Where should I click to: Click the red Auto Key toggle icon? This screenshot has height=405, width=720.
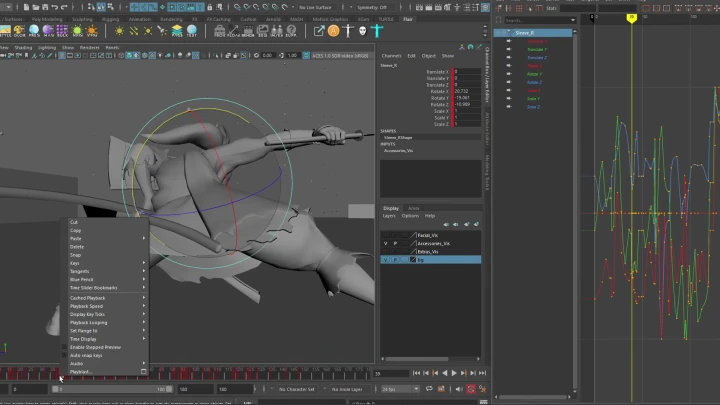click(471, 389)
